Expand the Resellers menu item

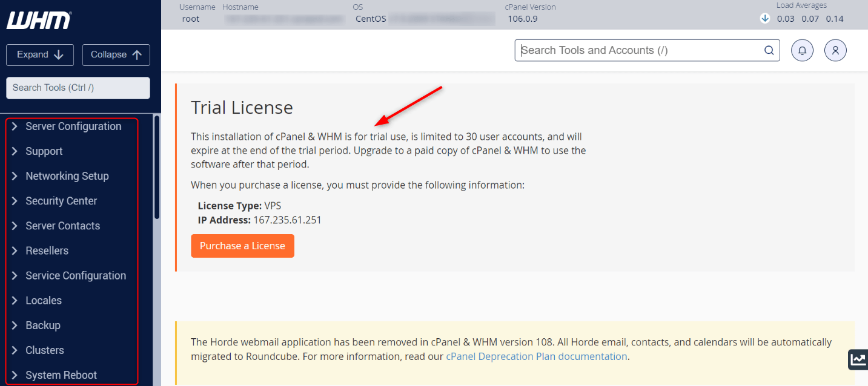(45, 250)
